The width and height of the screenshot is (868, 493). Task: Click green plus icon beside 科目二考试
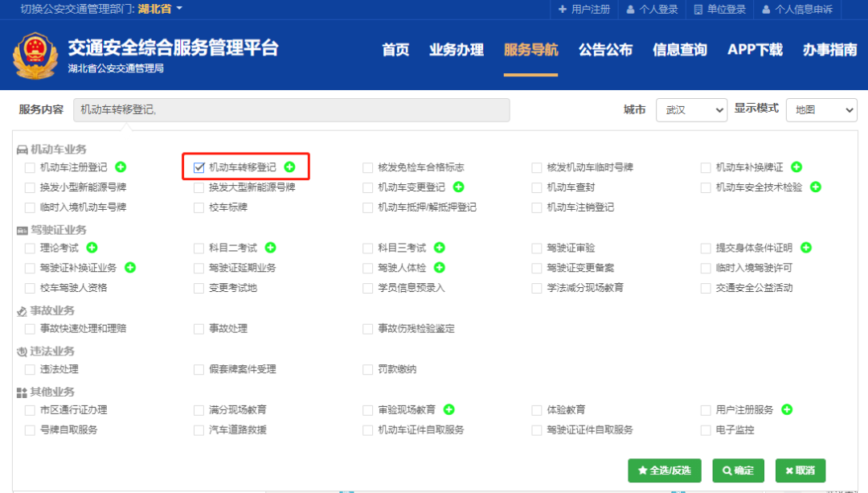point(271,248)
